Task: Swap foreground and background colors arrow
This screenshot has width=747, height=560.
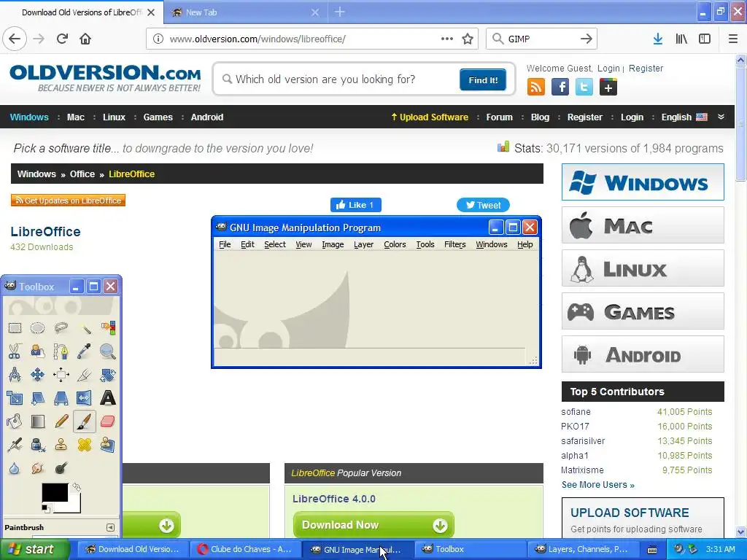Action: click(76, 486)
